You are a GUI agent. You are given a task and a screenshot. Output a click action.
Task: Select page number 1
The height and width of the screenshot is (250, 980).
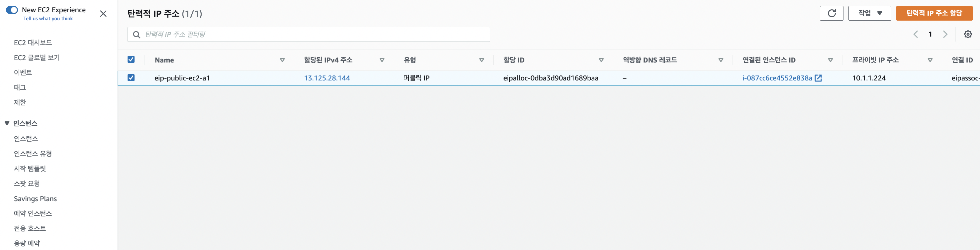[x=930, y=34]
